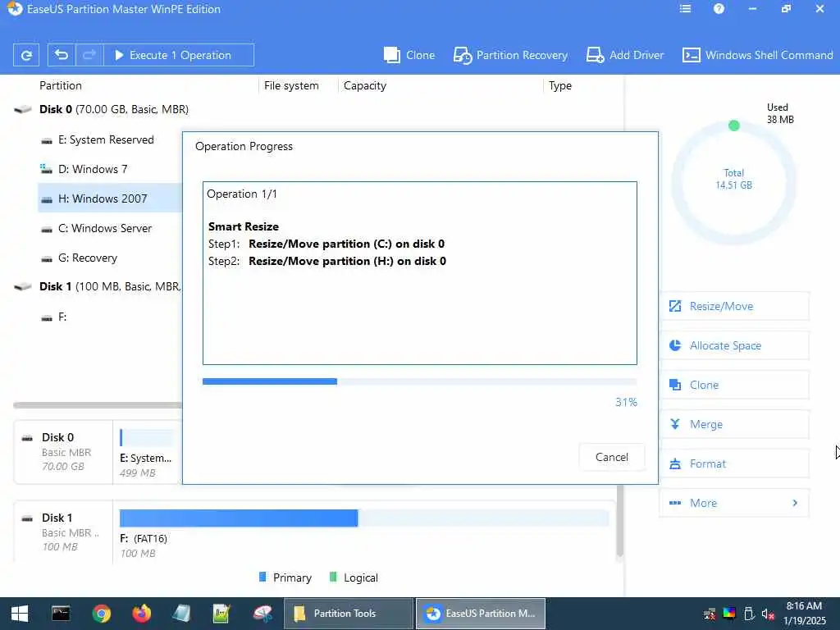Select the Merge option
The height and width of the screenshot is (630, 840).
point(734,424)
